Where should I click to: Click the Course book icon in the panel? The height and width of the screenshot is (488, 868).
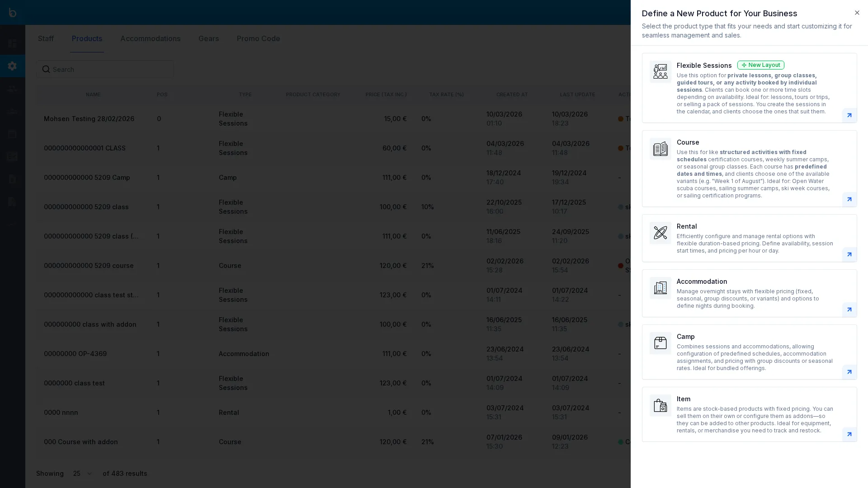(660, 148)
